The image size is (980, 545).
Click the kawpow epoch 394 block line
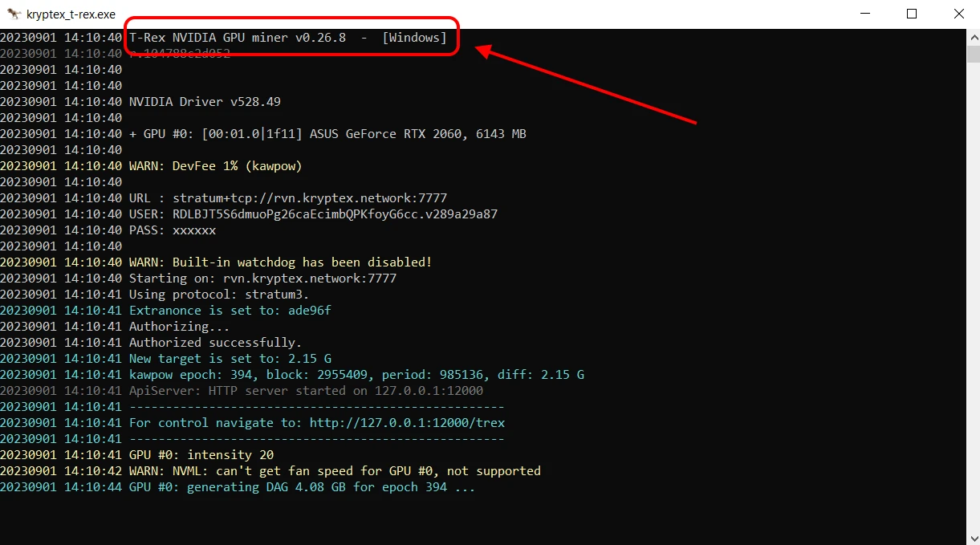pyautogui.click(x=356, y=374)
